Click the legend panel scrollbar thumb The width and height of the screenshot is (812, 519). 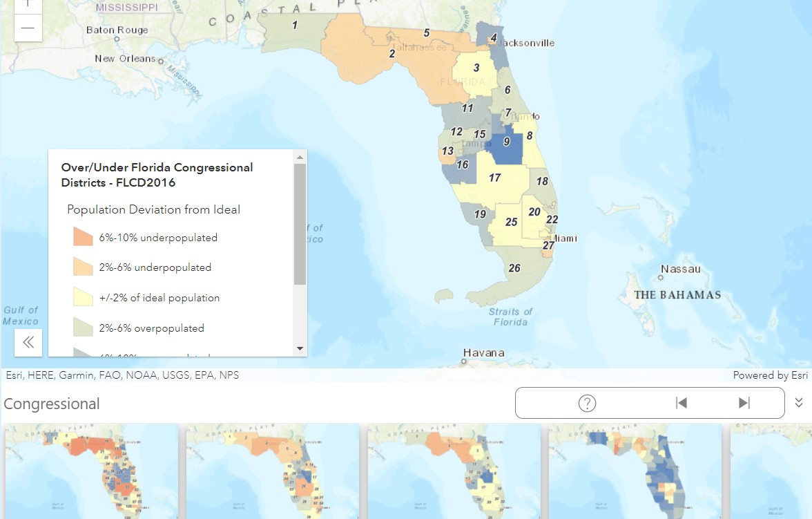(x=300, y=224)
